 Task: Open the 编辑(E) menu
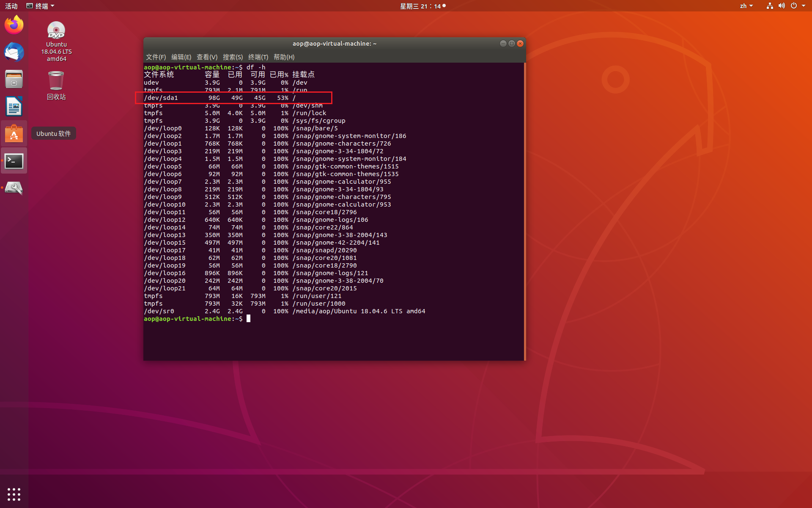point(181,57)
